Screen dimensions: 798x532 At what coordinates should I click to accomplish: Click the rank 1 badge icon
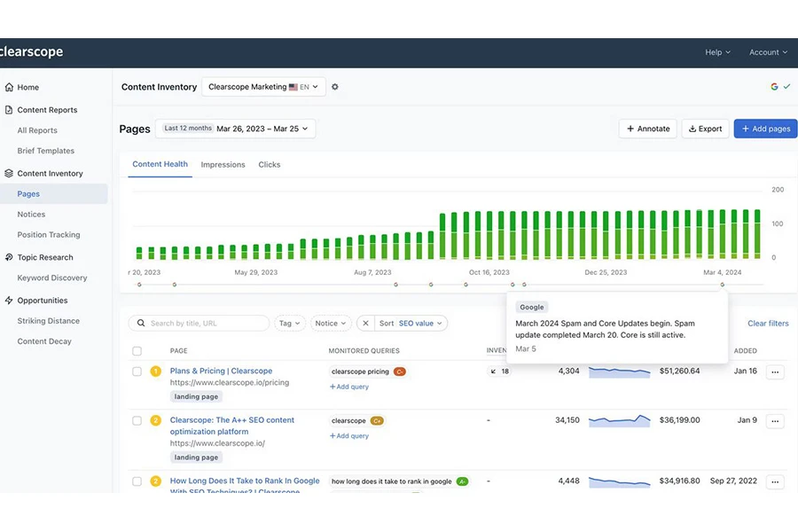156,372
